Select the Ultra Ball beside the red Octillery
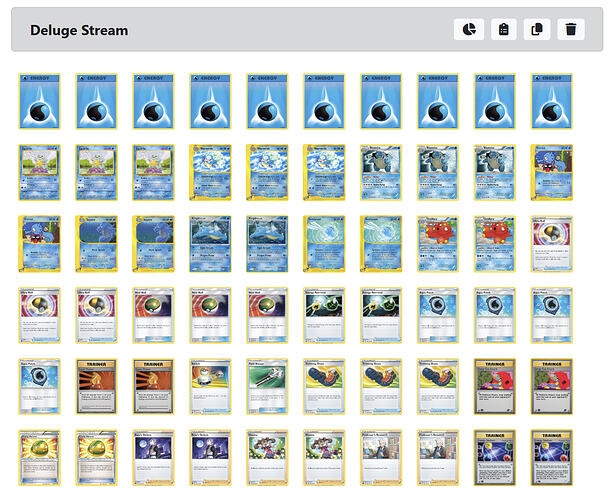 point(552,244)
